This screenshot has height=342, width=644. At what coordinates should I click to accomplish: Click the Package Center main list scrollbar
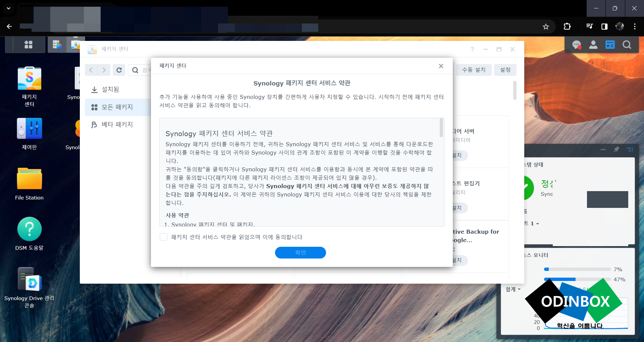(x=515, y=90)
